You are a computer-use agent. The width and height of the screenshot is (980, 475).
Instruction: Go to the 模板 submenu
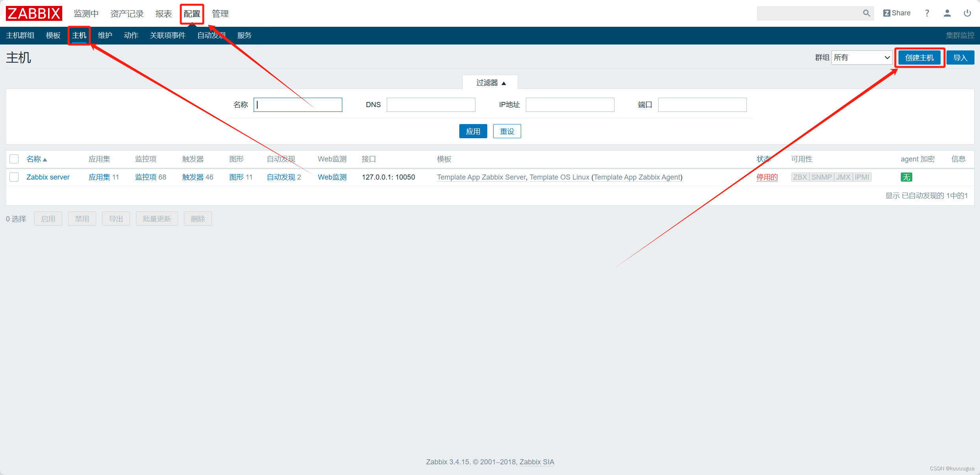(53, 35)
